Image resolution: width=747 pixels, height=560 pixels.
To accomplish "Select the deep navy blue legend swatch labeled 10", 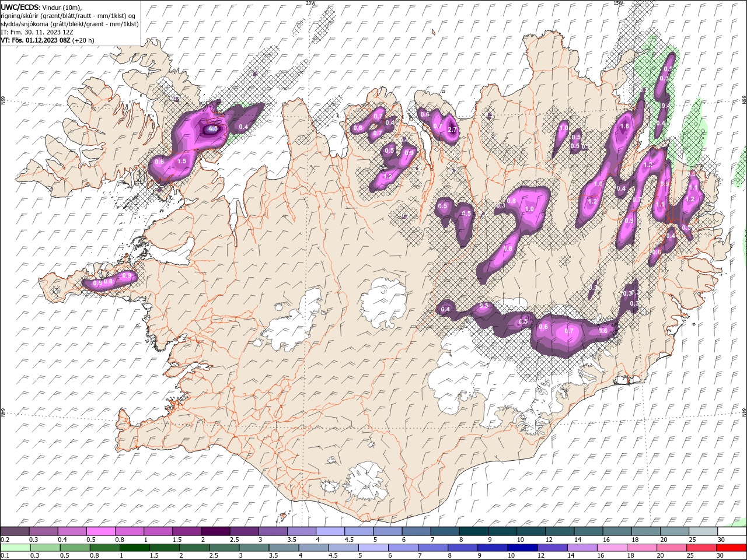I will click(522, 548).
